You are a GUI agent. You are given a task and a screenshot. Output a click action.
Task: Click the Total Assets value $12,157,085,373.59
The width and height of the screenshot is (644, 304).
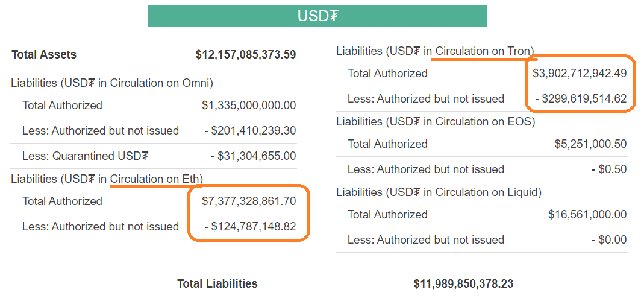(246, 54)
